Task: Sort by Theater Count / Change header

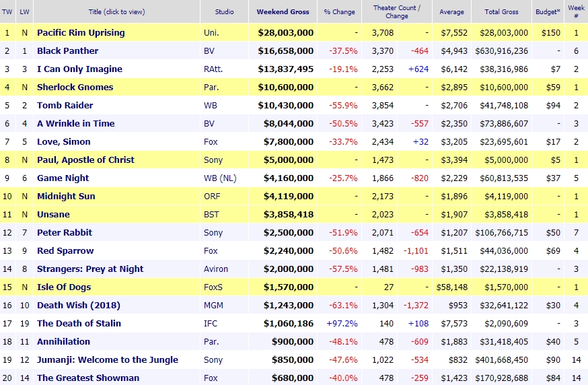Action: (x=397, y=11)
